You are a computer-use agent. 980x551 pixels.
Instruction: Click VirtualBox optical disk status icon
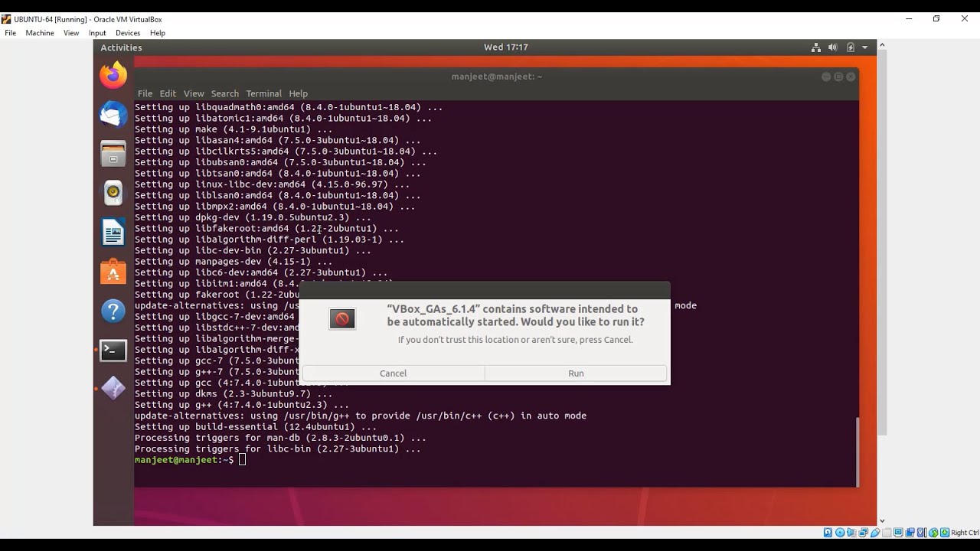(x=840, y=533)
